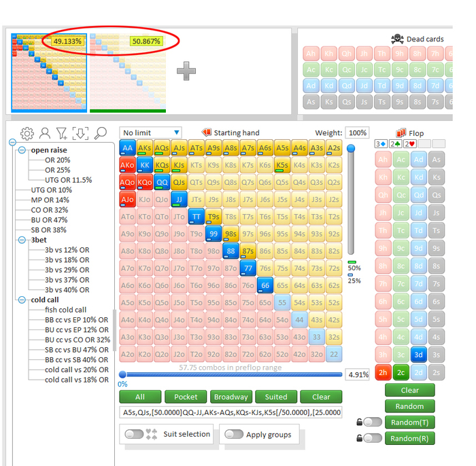Screen dimensions: 476x466
Task: Toggle the K5s hand cell
Action: 282,165
